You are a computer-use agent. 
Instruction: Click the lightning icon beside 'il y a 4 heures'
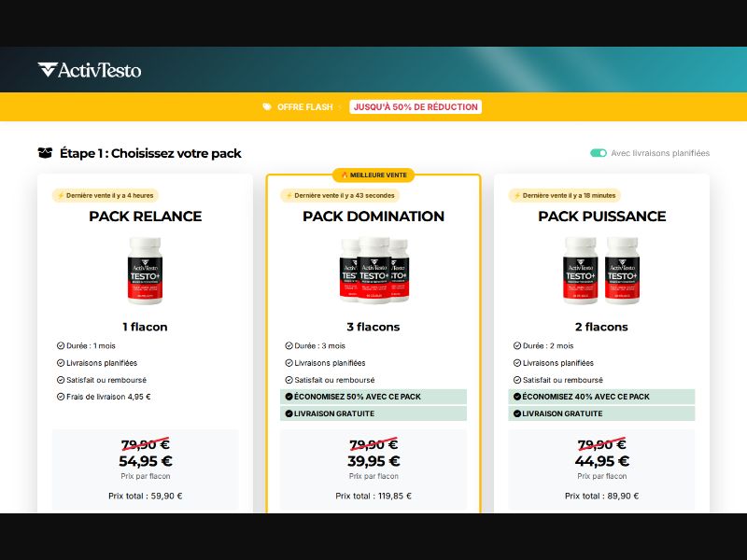(61, 195)
